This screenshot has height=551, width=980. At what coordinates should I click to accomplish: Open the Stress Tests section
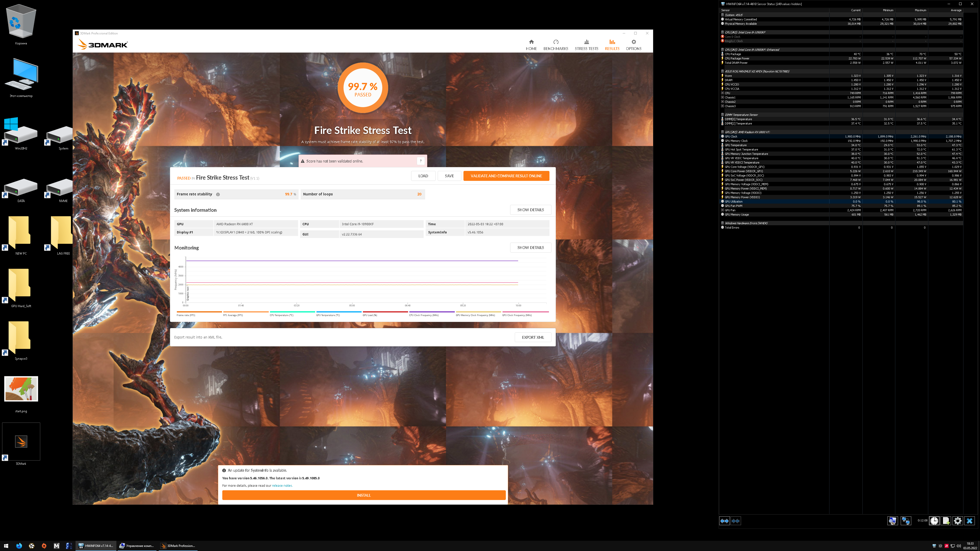pos(586,44)
